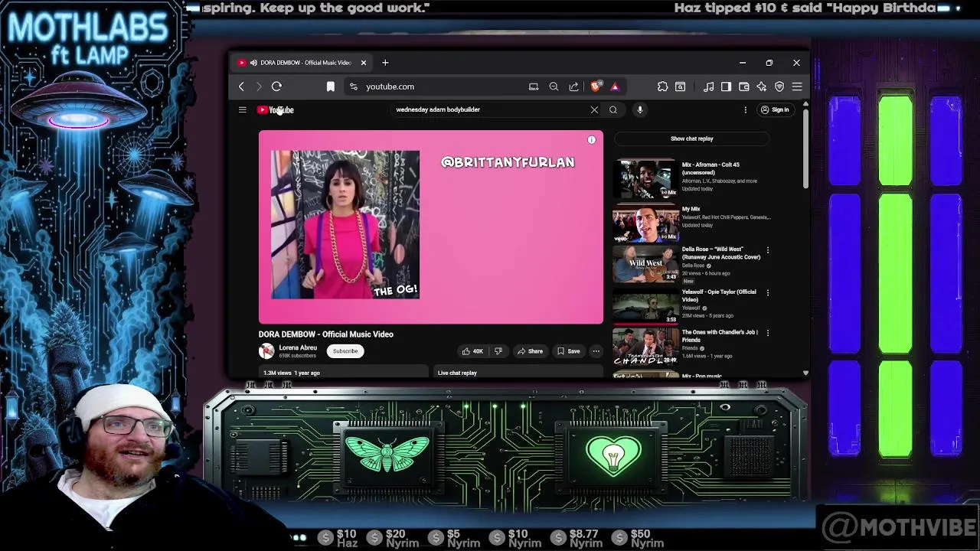Click the search tabs toolbar icon
This screenshot has width=980, height=551.
pyautogui.click(x=680, y=86)
